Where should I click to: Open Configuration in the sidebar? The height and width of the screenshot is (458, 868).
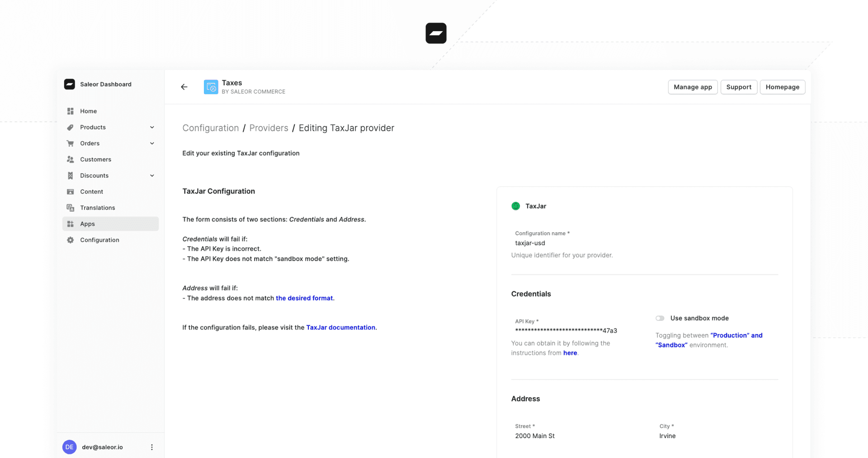coord(111,240)
